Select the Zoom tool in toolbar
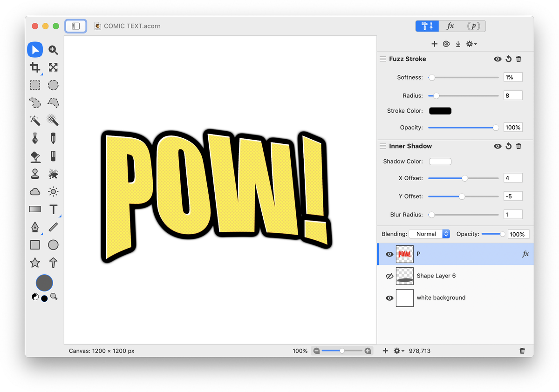559x392 pixels. [x=53, y=50]
